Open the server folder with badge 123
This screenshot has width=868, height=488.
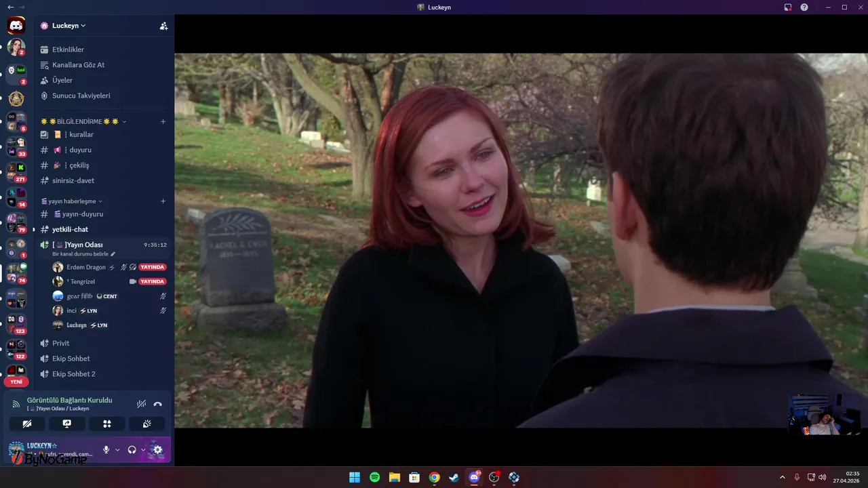pos(16,324)
